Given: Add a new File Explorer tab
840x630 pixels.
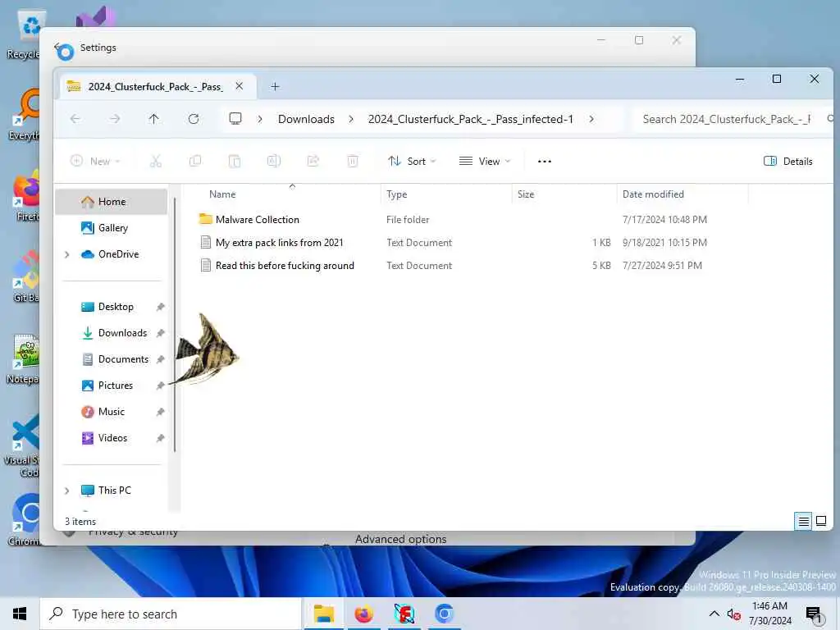Looking at the screenshot, I should [x=275, y=87].
